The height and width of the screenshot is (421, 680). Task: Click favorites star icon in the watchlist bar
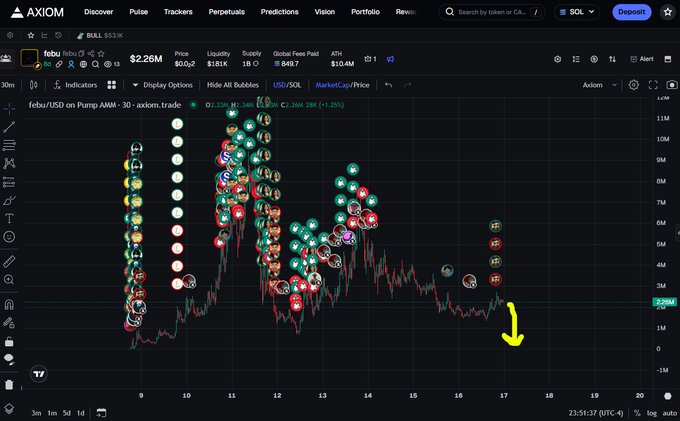coord(31,35)
